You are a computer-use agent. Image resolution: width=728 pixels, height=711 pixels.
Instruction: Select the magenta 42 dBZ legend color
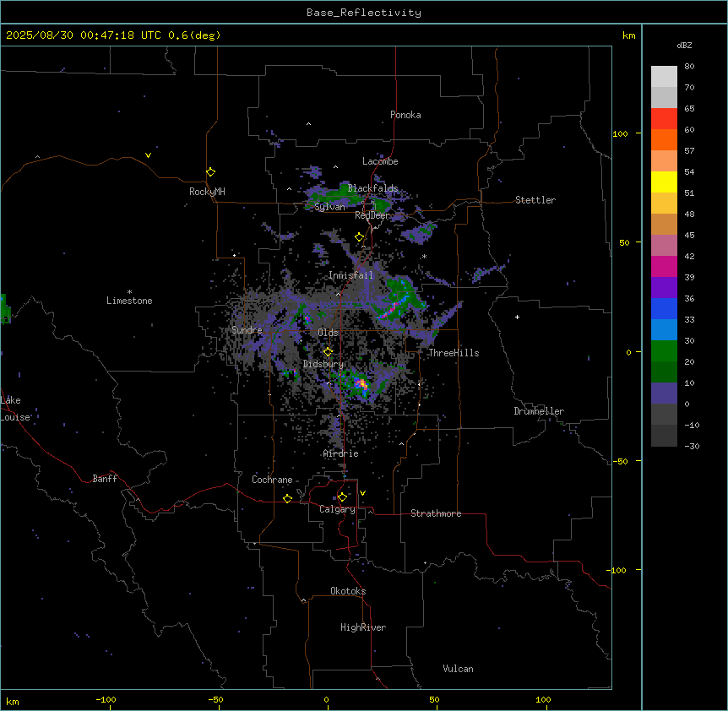point(664,266)
